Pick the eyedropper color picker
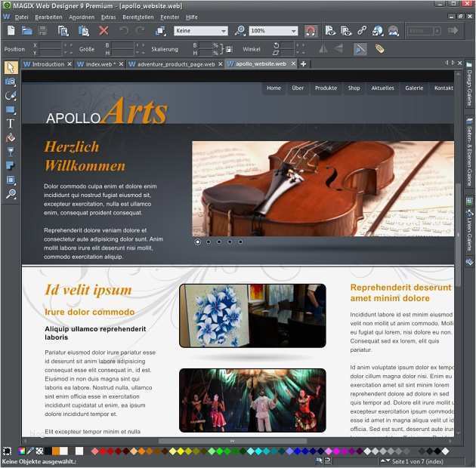 tap(30, 451)
